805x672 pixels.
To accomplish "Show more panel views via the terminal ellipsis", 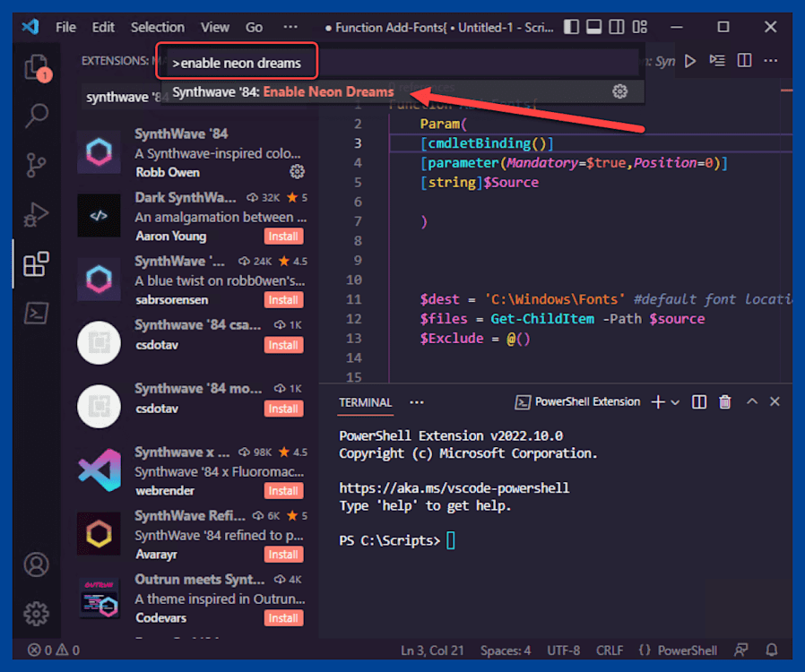I will point(416,402).
